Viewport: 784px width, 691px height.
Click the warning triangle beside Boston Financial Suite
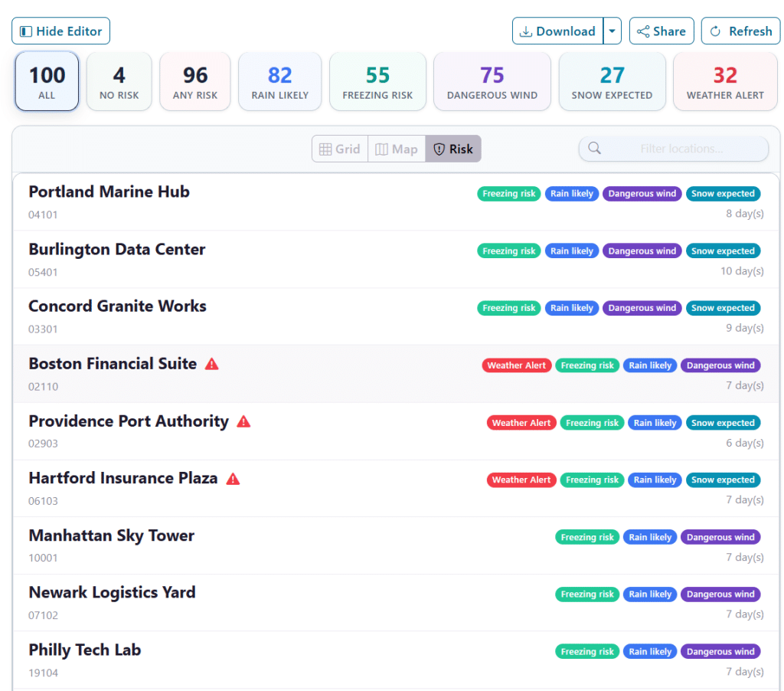pyautogui.click(x=212, y=364)
